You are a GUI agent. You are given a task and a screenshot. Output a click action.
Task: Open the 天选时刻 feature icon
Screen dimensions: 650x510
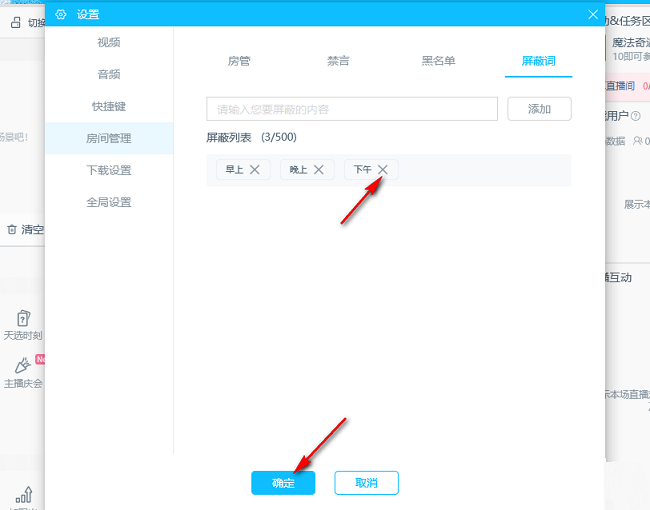click(23, 318)
